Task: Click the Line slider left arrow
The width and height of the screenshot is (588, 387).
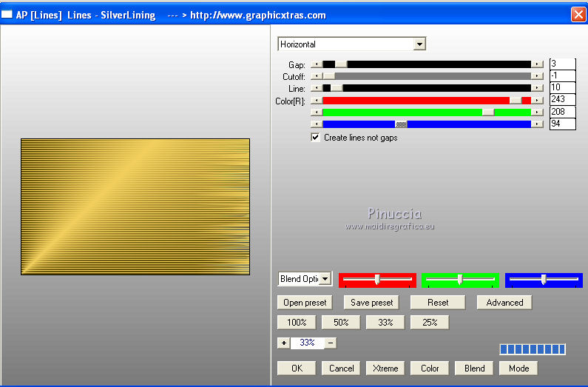Action: (x=317, y=88)
